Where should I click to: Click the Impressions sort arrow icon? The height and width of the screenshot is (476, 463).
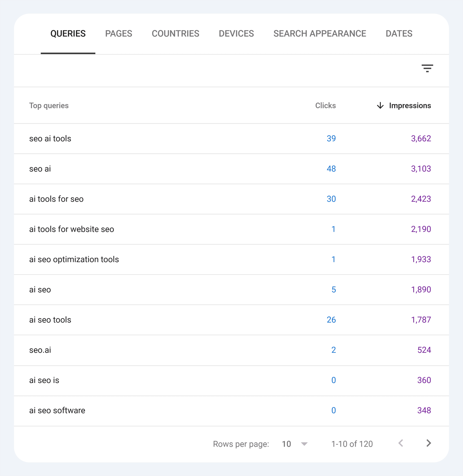pyautogui.click(x=379, y=105)
